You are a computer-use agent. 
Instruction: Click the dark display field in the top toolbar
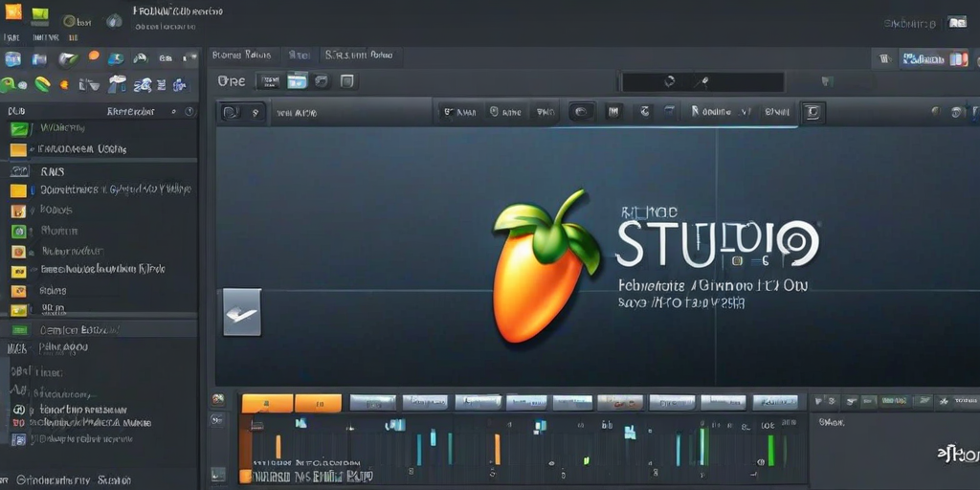[702, 82]
